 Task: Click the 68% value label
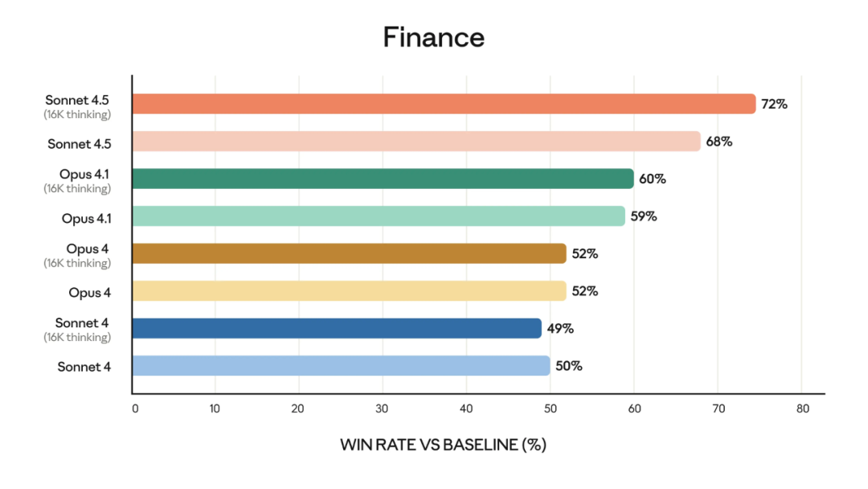[719, 142]
